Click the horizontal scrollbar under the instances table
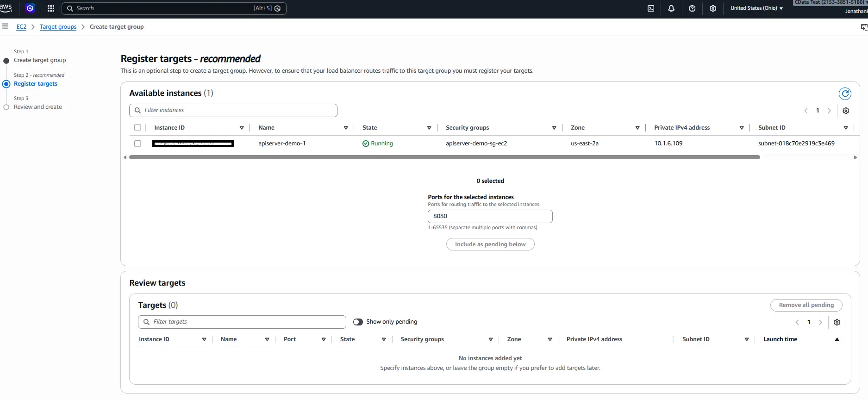This screenshot has height=400, width=868. point(444,157)
